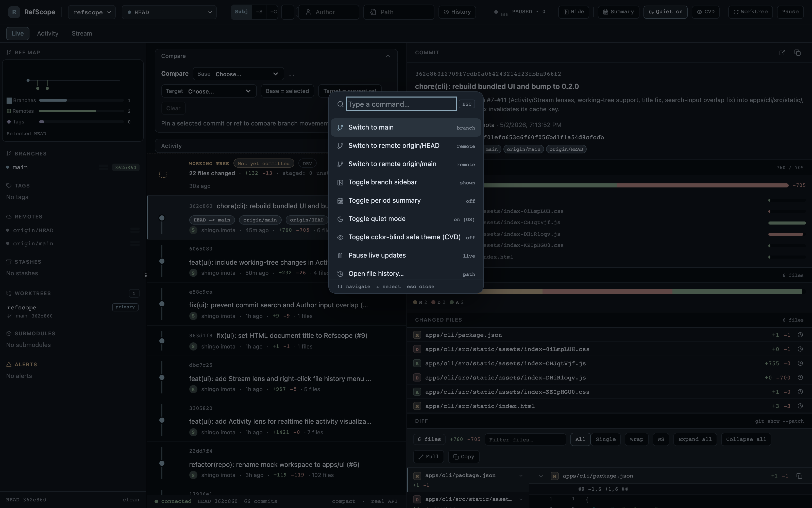
Task: Open file history icon for apps/cli/package.json
Action: [800, 335]
